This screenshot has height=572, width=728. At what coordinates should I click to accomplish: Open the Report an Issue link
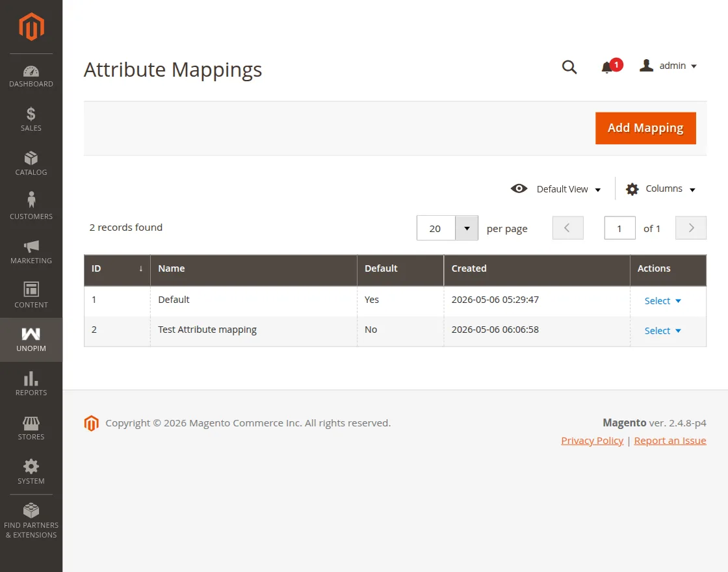click(x=670, y=441)
